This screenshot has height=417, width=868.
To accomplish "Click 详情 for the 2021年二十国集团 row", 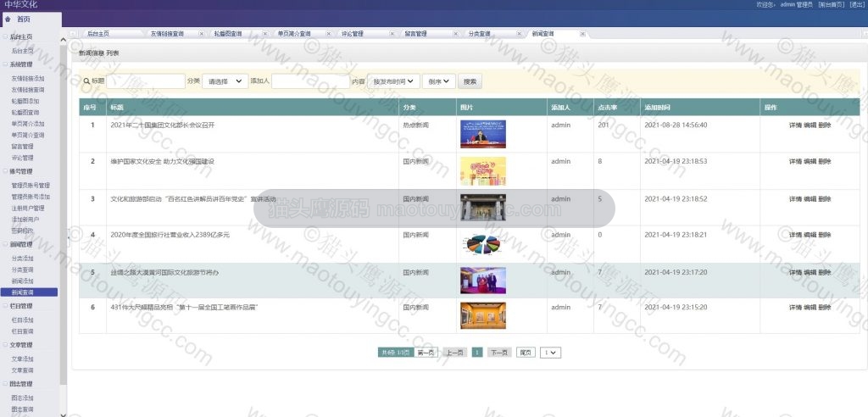I will [x=795, y=125].
